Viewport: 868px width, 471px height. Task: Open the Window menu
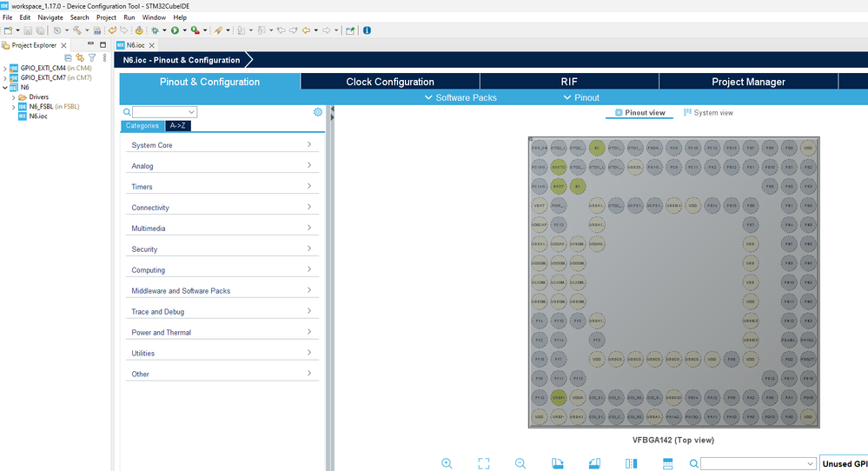(154, 17)
